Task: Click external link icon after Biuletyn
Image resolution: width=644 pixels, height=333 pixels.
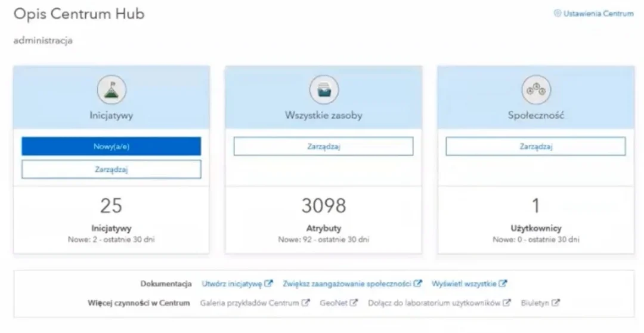Action: tap(556, 303)
